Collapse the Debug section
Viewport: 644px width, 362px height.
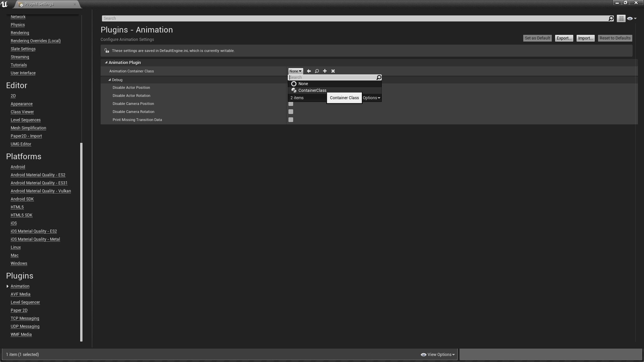pos(110,80)
